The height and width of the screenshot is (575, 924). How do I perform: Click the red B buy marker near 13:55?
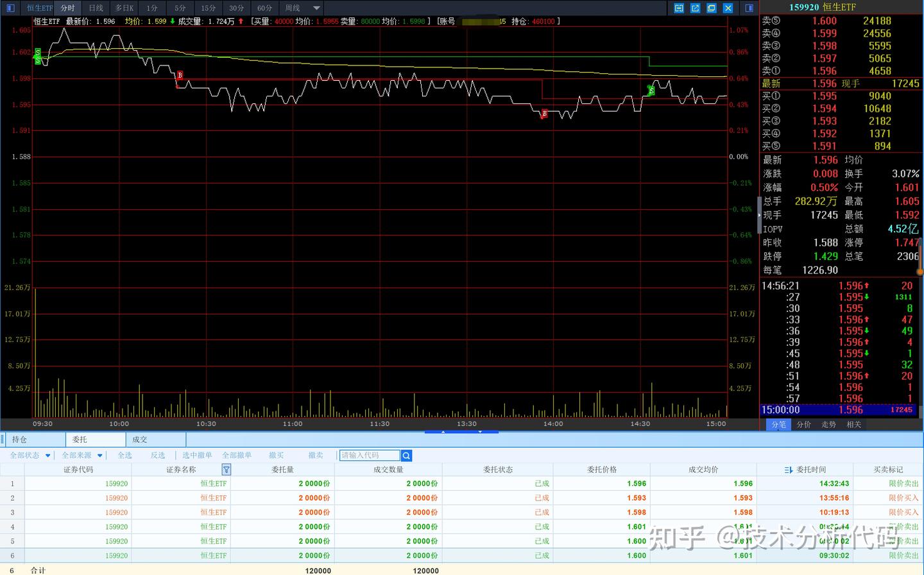click(544, 114)
